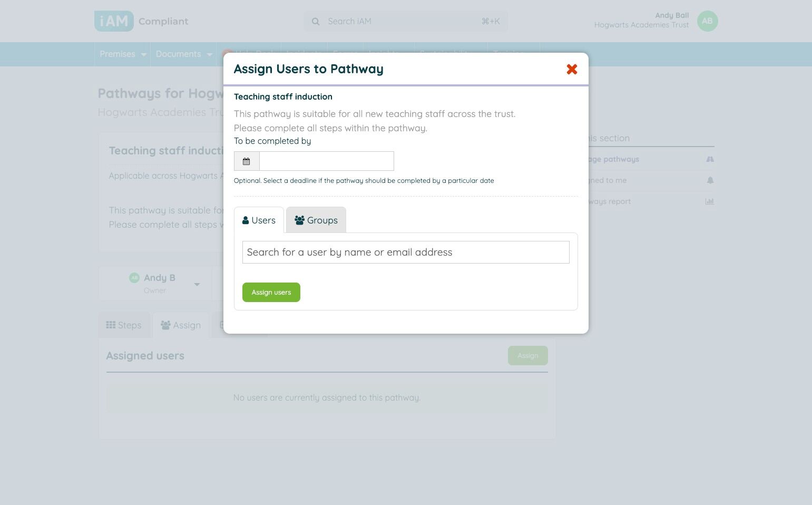
Task: Switch to the Groups tab
Action: tap(316, 220)
